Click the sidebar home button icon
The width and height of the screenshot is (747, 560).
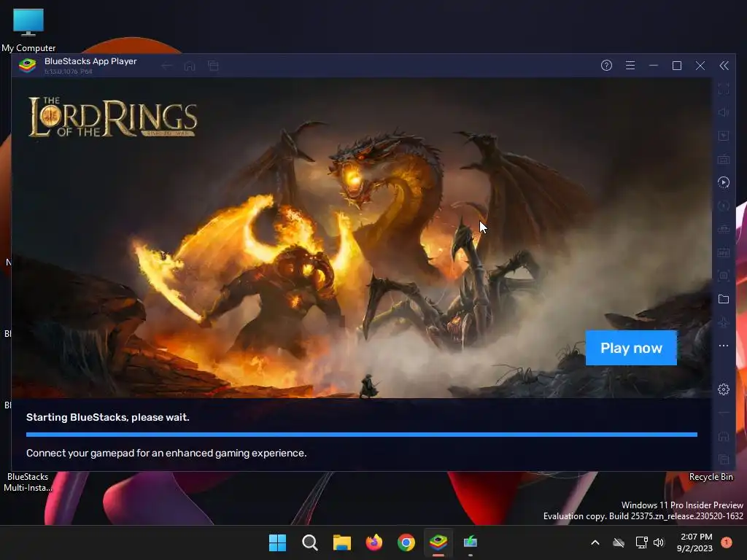point(723,436)
